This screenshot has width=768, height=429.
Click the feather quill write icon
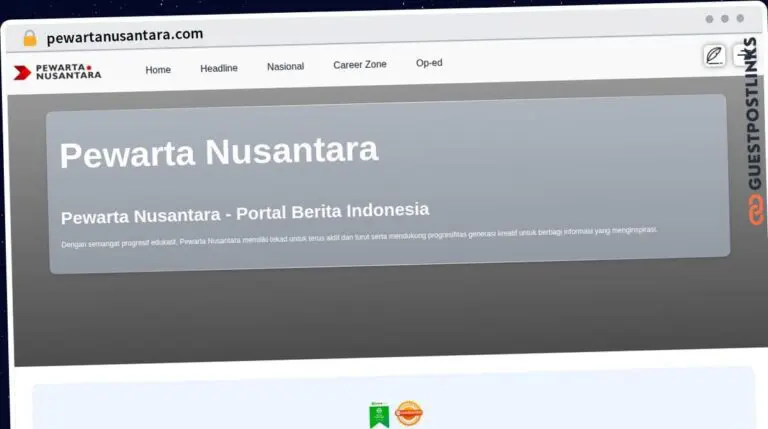coord(713,55)
